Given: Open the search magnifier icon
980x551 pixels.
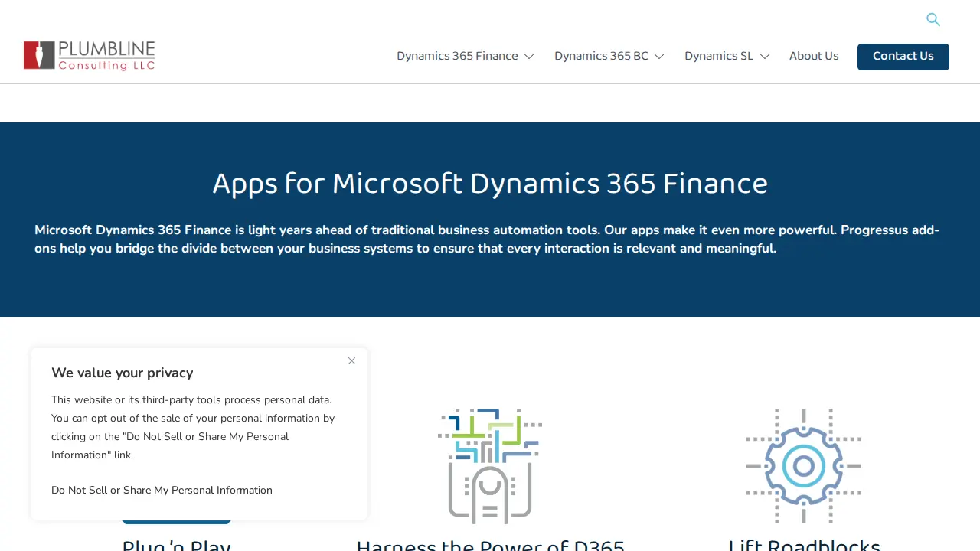Looking at the screenshot, I should point(933,20).
